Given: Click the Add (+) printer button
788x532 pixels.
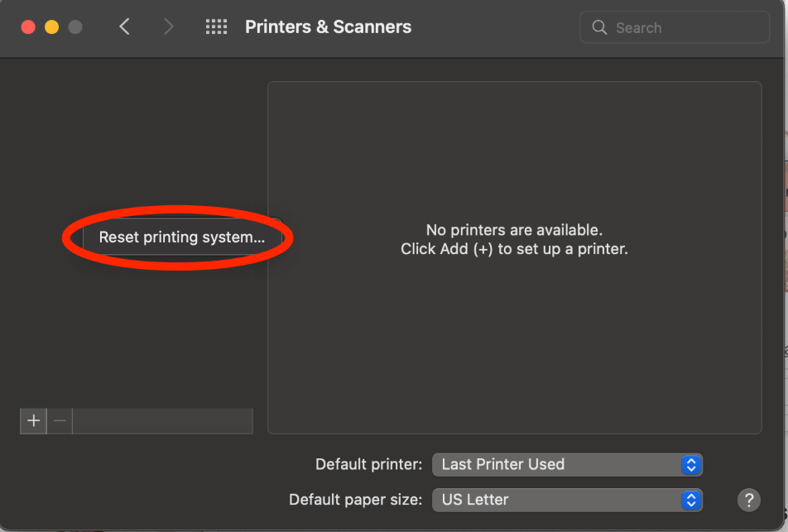Looking at the screenshot, I should point(33,420).
